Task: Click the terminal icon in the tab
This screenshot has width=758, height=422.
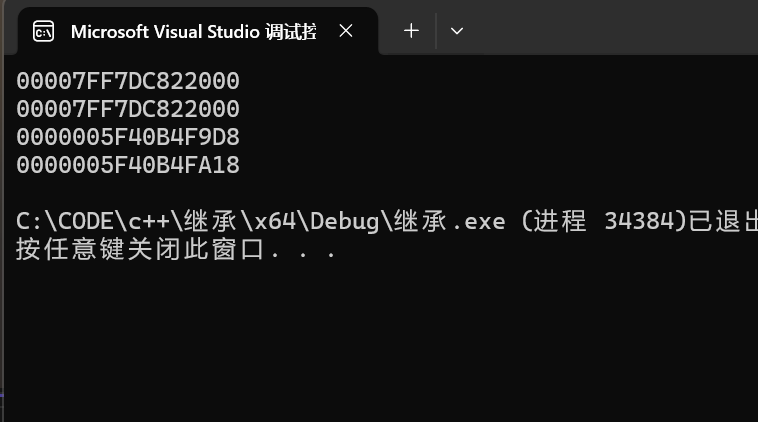Action: [44, 32]
